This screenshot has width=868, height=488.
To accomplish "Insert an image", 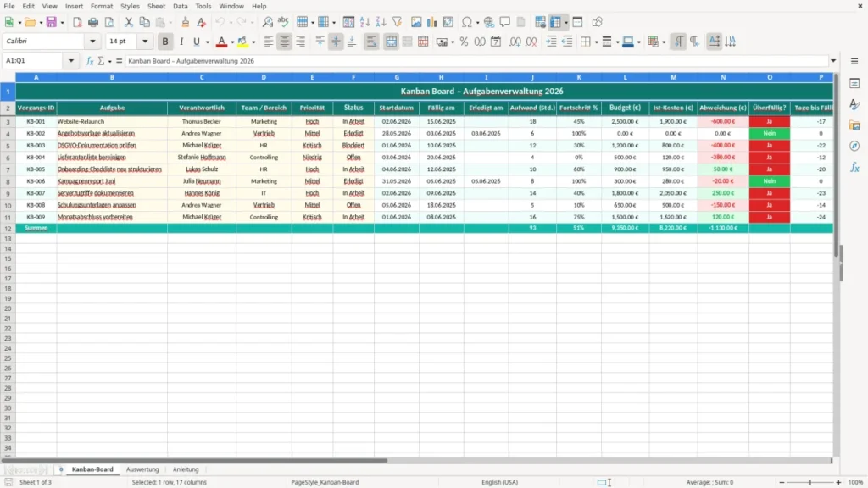I will 416,22.
